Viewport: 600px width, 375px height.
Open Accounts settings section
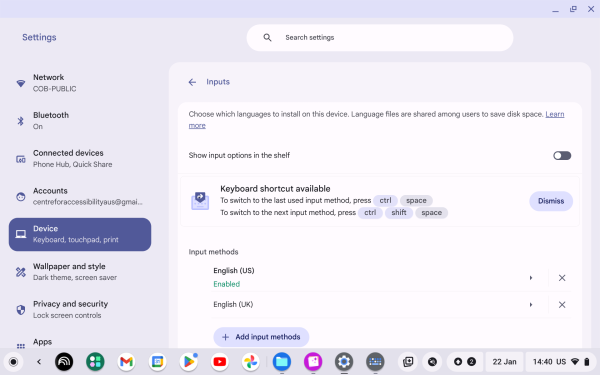(x=80, y=196)
